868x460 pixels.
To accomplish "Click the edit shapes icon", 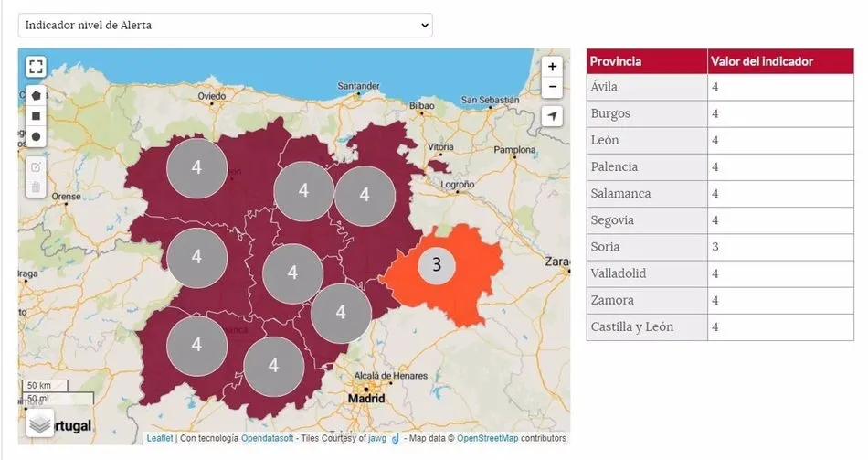I will point(36,166).
